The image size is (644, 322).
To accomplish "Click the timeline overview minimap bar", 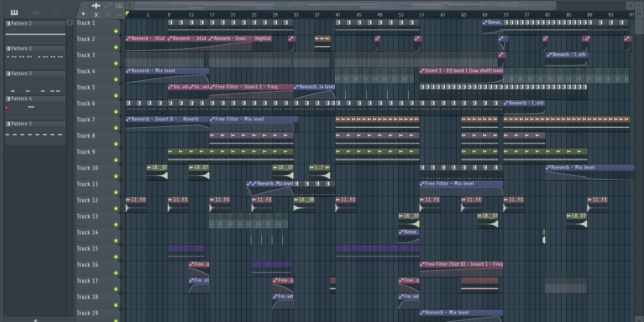I will [345, 5].
